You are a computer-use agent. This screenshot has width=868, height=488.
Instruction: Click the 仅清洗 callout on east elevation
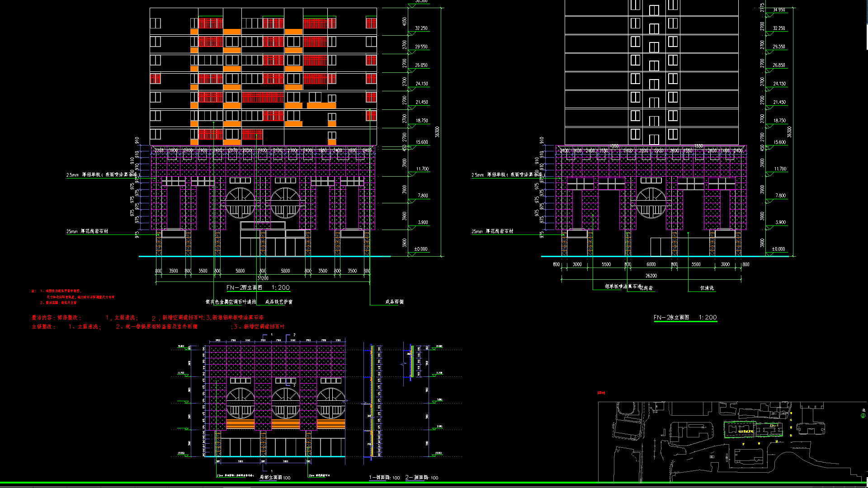[x=707, y=288]
